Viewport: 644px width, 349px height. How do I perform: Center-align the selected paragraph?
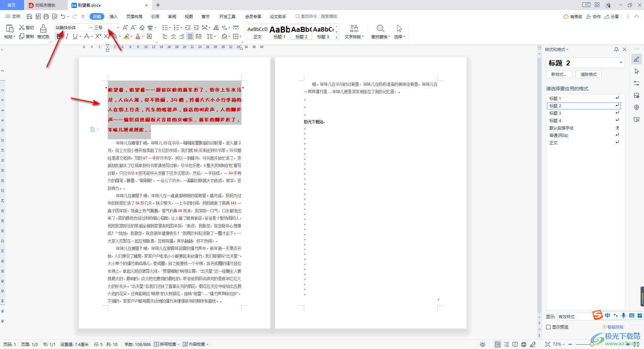pos(173,36)
